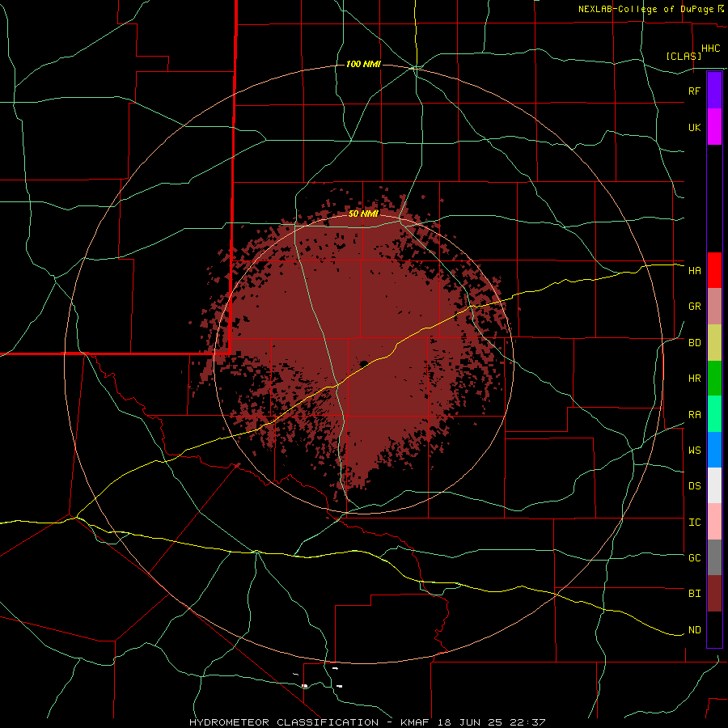Click the RA legend label

[694, 415]
